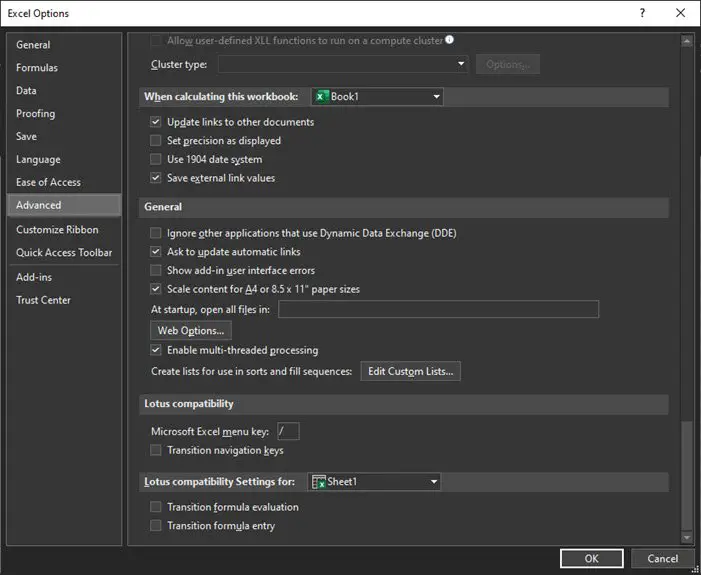Screen dimensions: 701x575
Task: Check Use 1904 date system
Action: [x=156, y=159]
